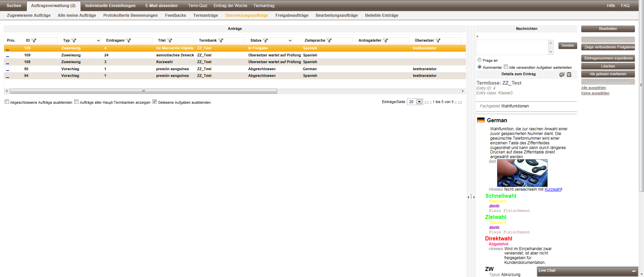Open the comments view icon in Details zum Eintrag
Image resolution: width=644 pixels, height=277 pixels.
click(562, 75)
